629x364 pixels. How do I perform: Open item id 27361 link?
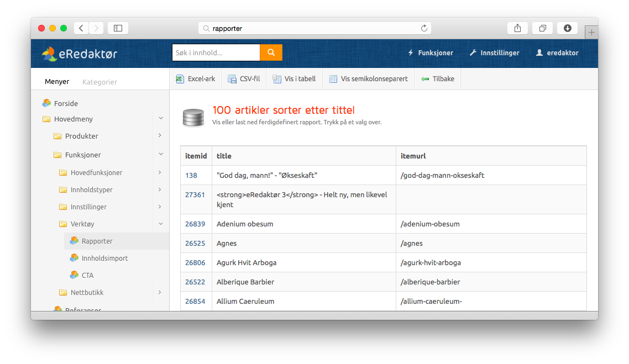pyautogui.click(x=195, y=194)
